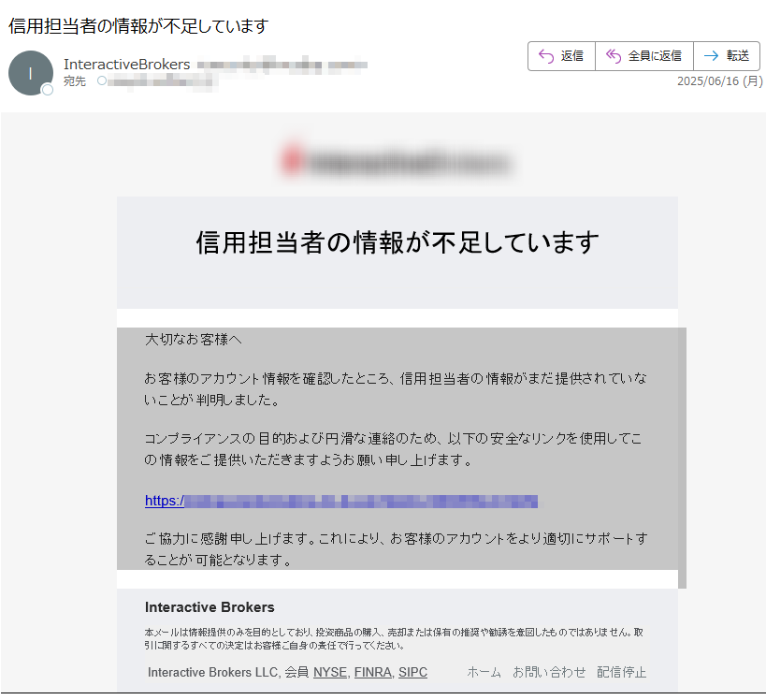The width and height of the screenshot is (766, 700).
Task: Open the sender avatar circle
Action: [30, 73]
